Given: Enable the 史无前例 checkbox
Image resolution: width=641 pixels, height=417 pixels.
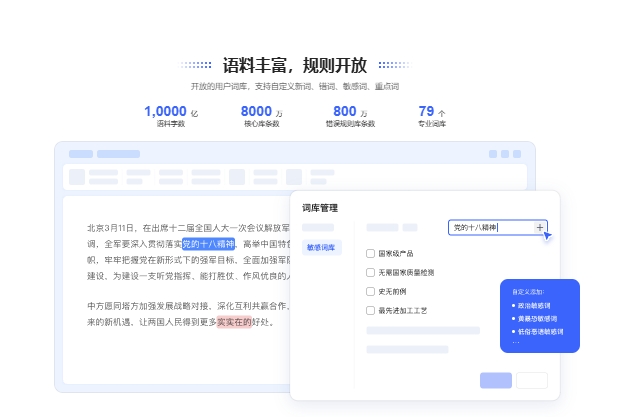Looking at the screenshot, I should (x=371, y=291).
